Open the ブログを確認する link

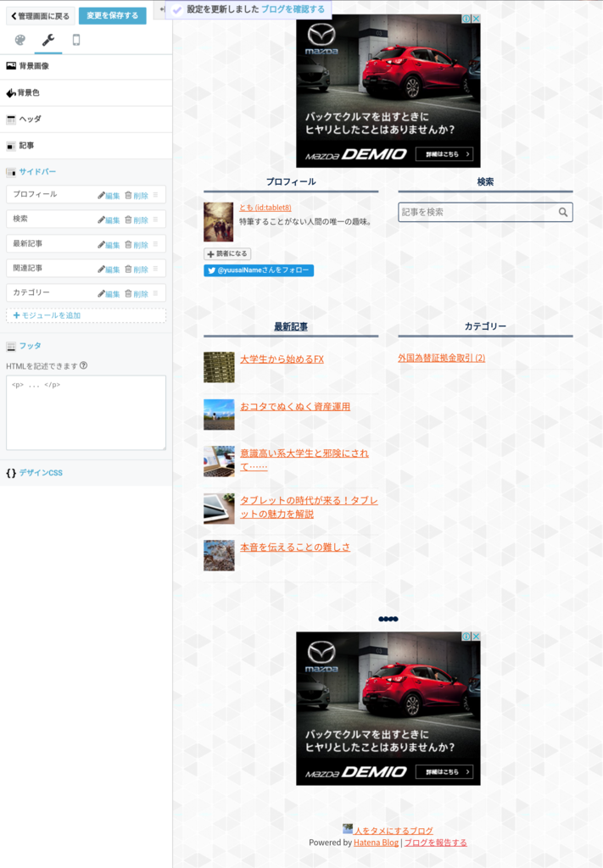(x=293, y=9)
